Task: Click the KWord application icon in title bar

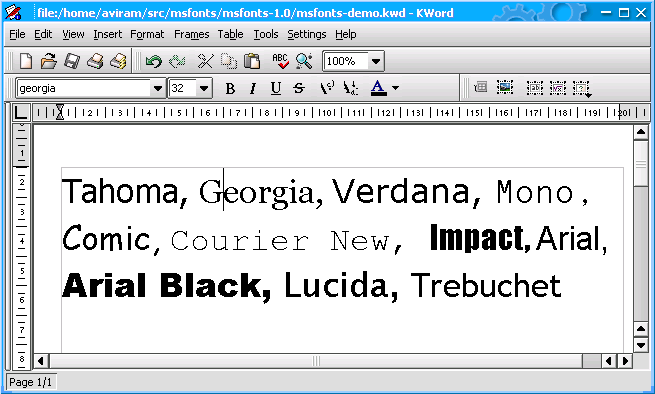Action: click(13, 13)
